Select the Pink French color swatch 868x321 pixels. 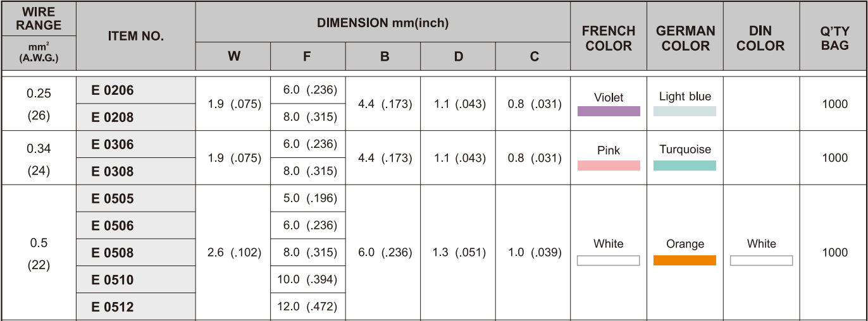[x=609, y=166]
